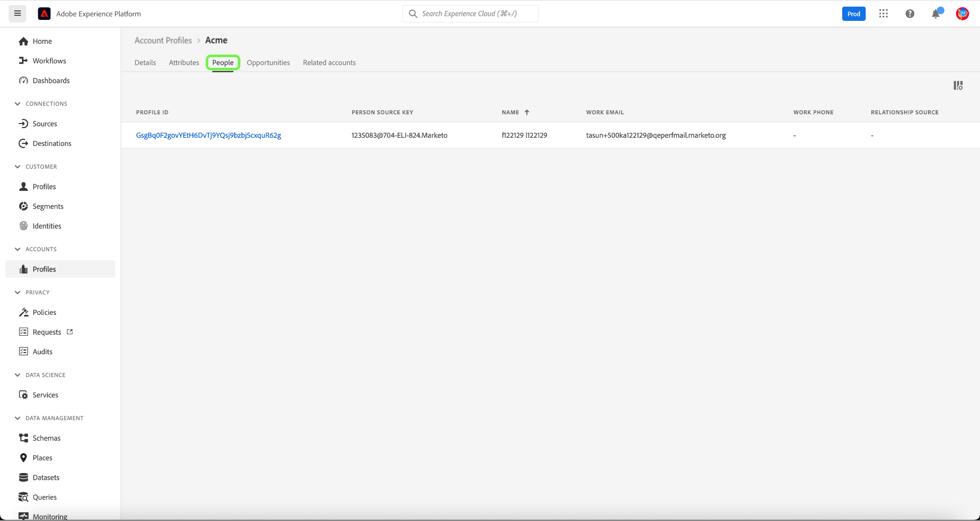Click the Adobe Experience Platform logo
The height and width of the screenshot is (521, 980).
tap(44, 14)
